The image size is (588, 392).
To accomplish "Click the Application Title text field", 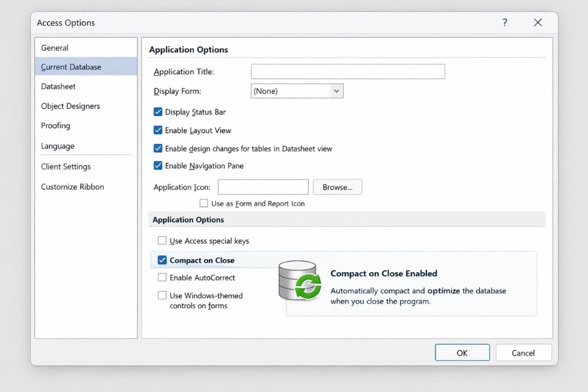I will pos(348,72).
